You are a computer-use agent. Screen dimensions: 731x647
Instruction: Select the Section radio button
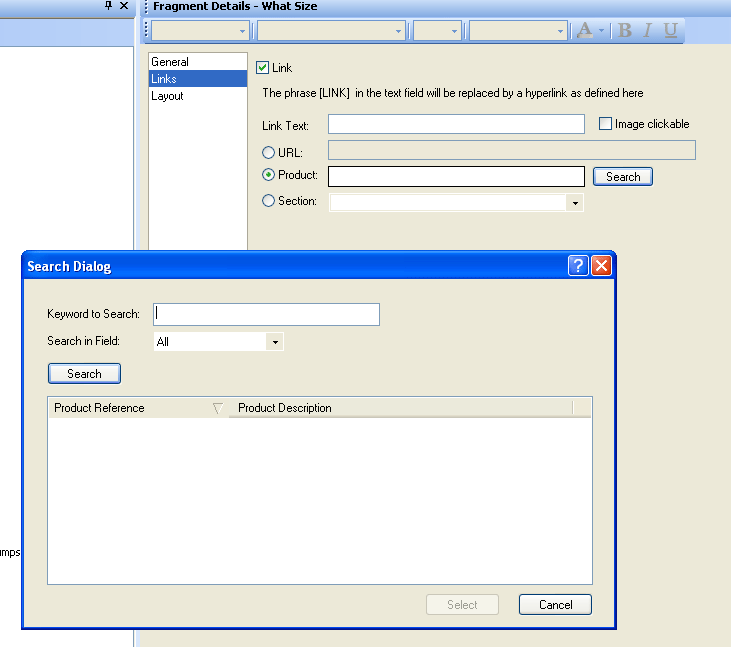click(268, 201)
